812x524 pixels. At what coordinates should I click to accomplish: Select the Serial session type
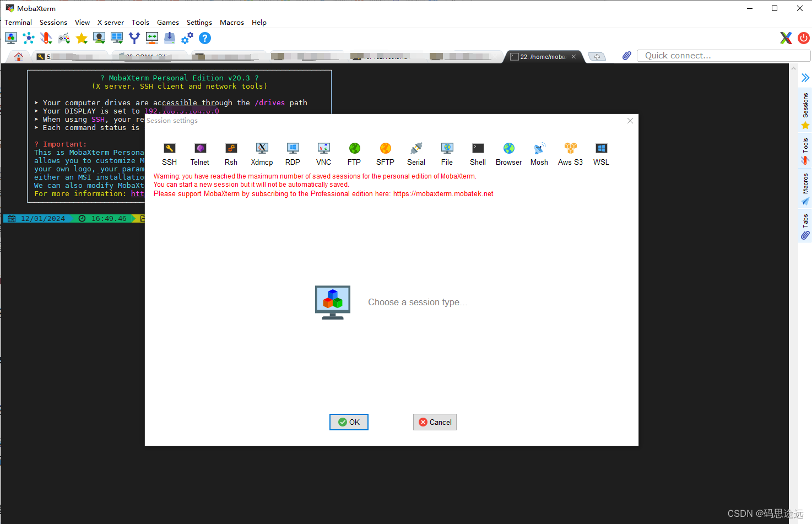pos(416,154)
